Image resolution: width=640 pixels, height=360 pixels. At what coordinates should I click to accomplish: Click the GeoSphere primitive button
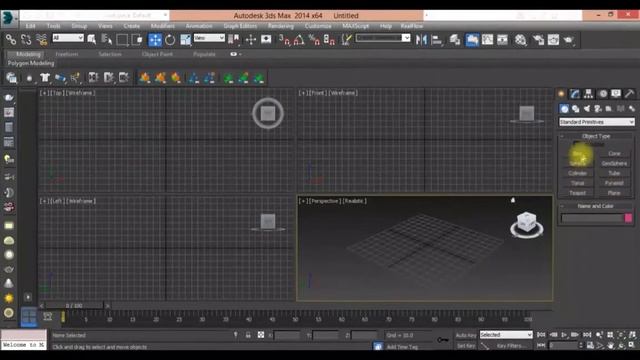point(614,163)
